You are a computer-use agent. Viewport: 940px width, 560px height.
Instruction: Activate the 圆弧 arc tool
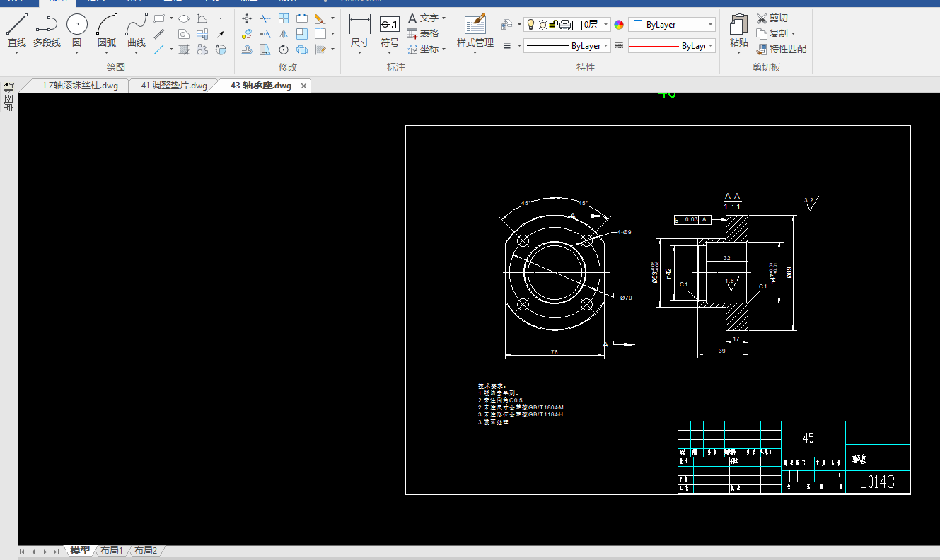click(107, 25)
